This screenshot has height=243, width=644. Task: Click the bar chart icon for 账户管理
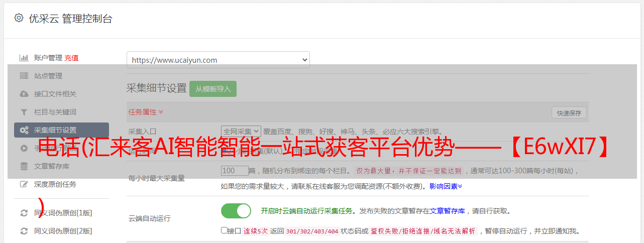click(24, 58)
